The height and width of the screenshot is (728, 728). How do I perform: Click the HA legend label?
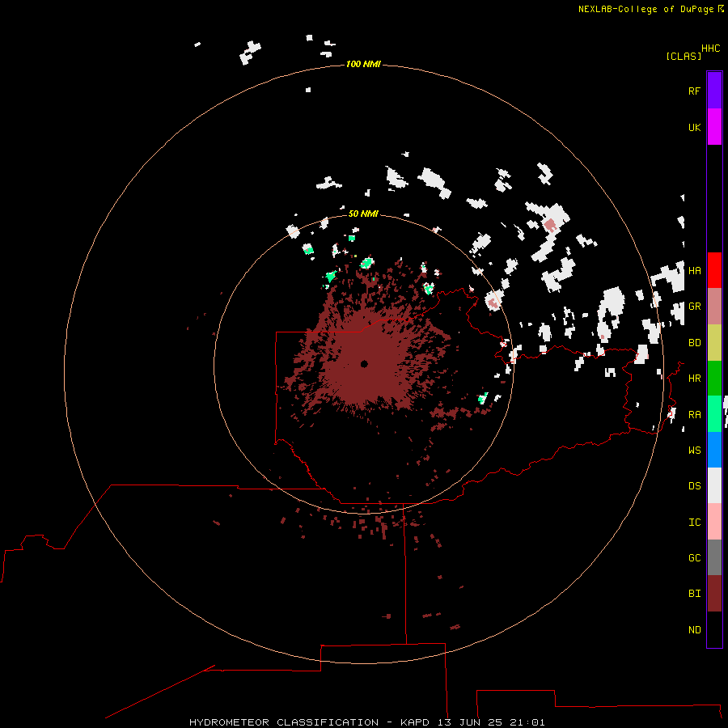[694, 271]
